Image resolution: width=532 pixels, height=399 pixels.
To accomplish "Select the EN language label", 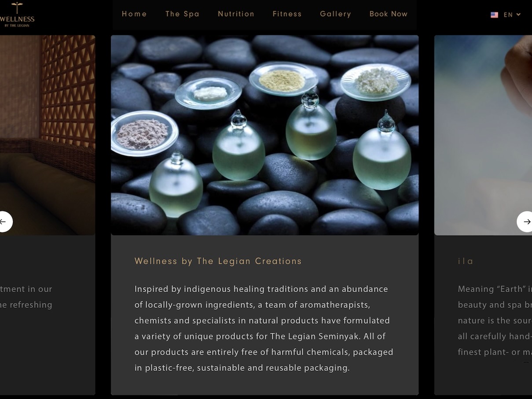I will 508,15.
